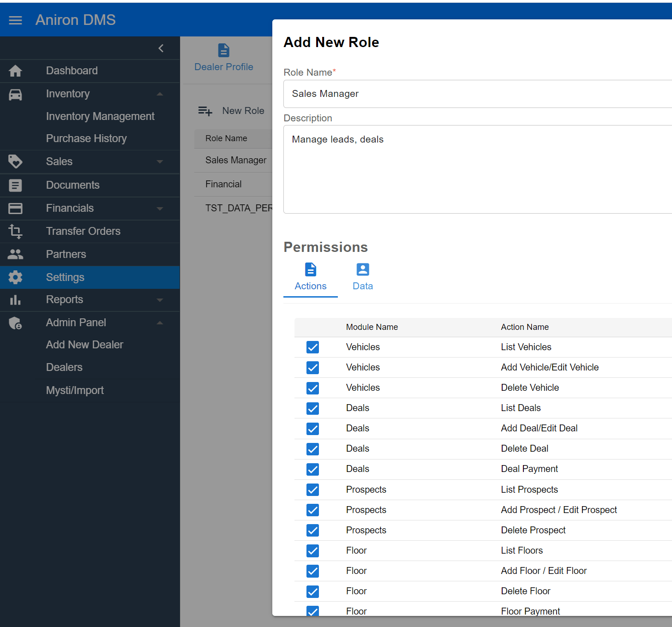Click the Inventory car icon
Viewport: 672px width, 627px height.
[15, 95]
